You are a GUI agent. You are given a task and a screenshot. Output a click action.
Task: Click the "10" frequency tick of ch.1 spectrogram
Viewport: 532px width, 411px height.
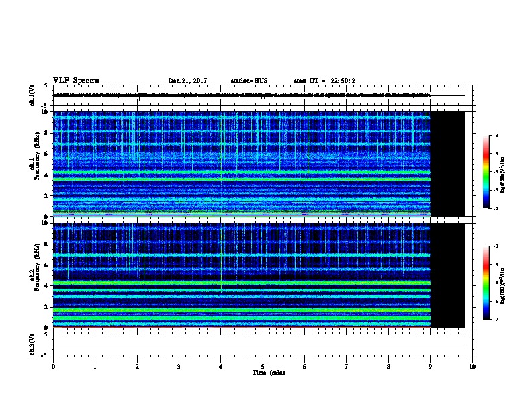tap(44, 112)
